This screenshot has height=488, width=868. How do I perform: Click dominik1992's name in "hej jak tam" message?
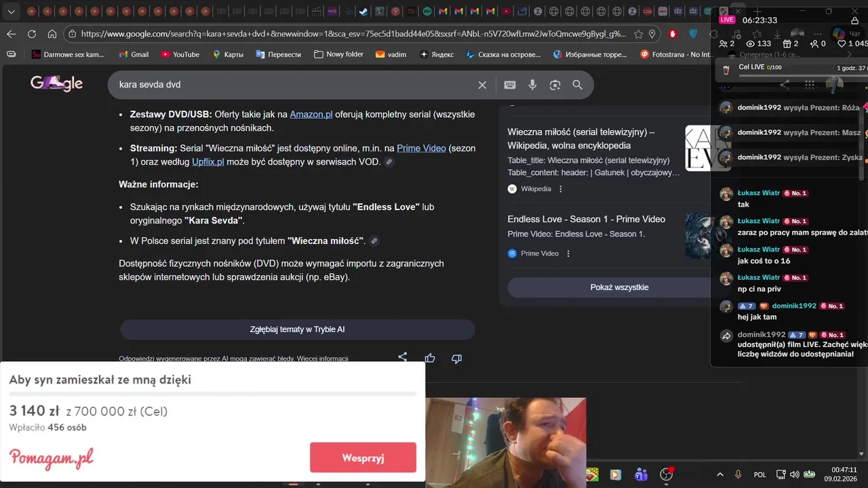click(794, 306)
